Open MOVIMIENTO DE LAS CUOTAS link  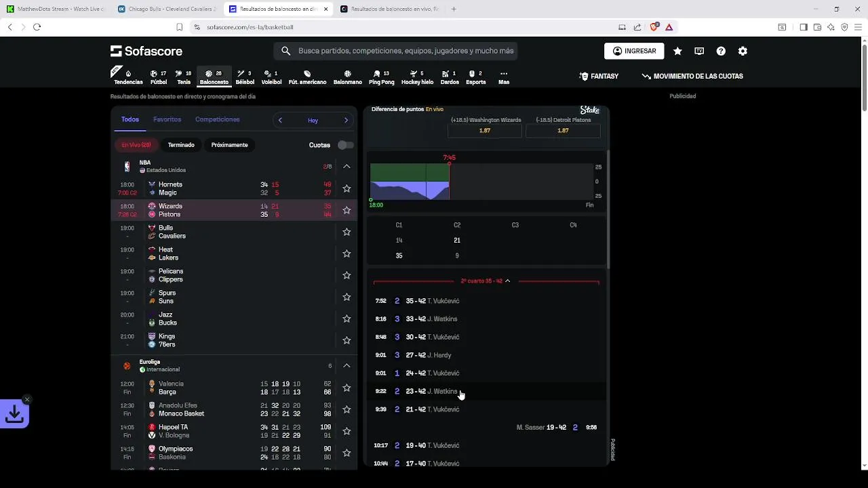692,77
